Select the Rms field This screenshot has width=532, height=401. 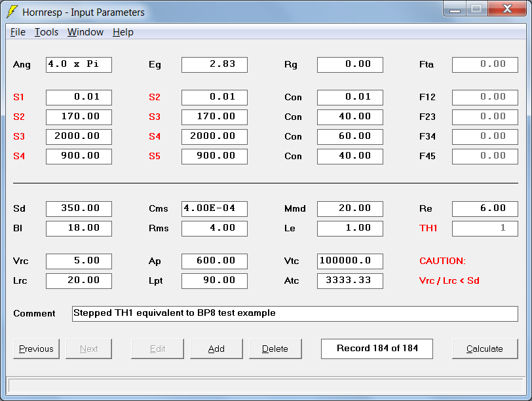click(x=214, y=229)
